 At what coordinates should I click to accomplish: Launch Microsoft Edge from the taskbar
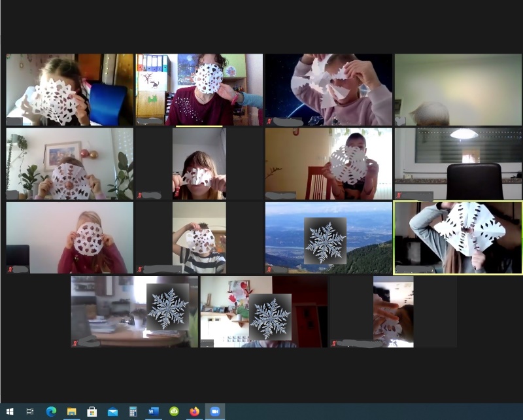(x=51, y=411)
